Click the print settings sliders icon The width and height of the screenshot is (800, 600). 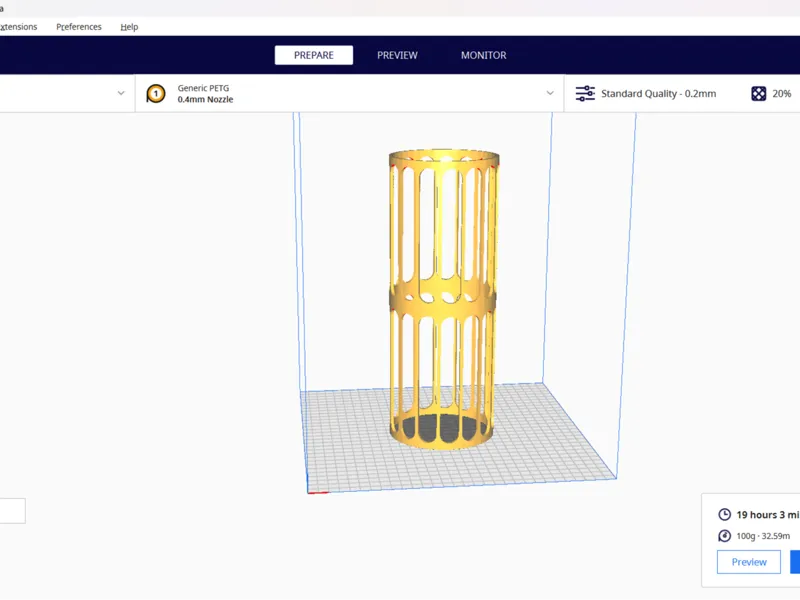coord(585,93)
